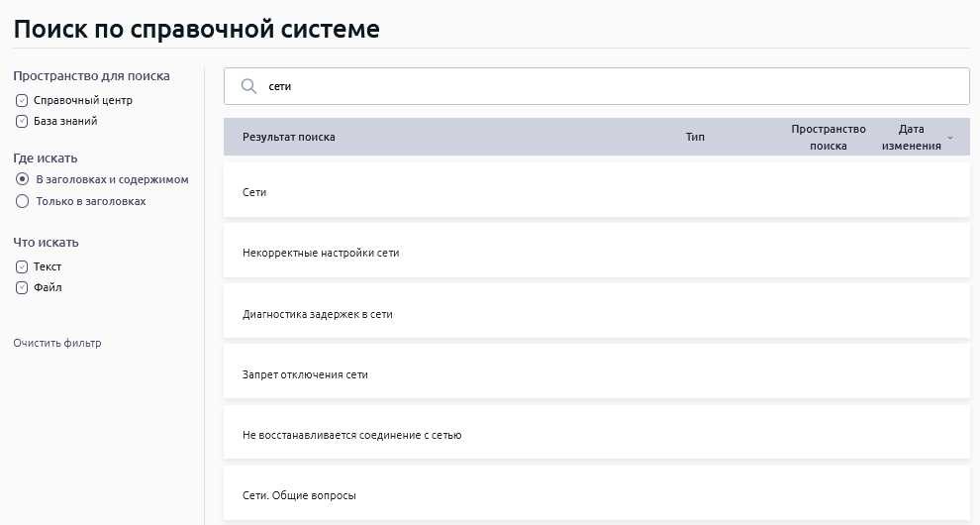Uncheck the Текст checkbox
Viewport: 980px width, 525px height.
tap(22, 266)
